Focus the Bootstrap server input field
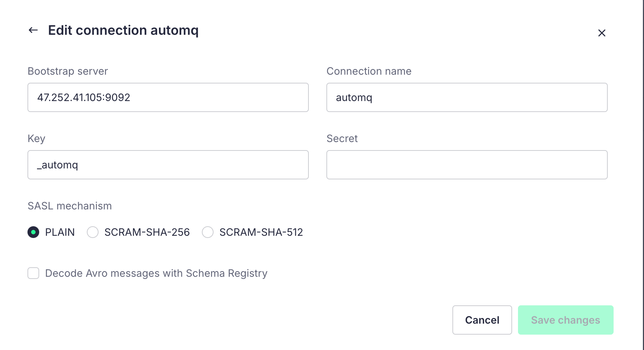The height and width of the screenshot is (350, 644). point(168,97)
